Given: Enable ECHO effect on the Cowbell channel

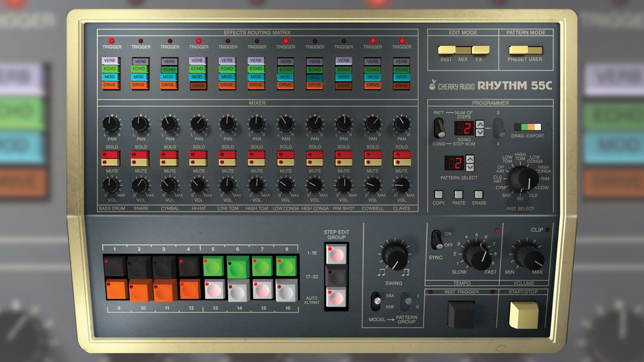Looking at the screenshot, I should coord(372,69).
